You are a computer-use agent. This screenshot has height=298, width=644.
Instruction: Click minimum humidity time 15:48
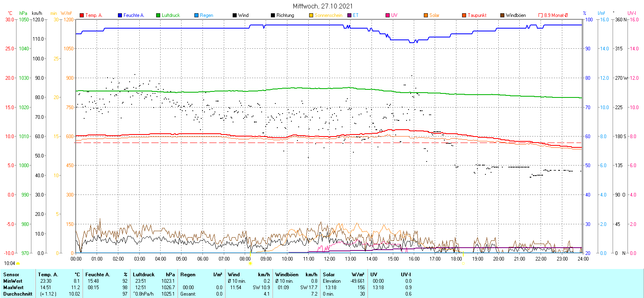(93, 281)
